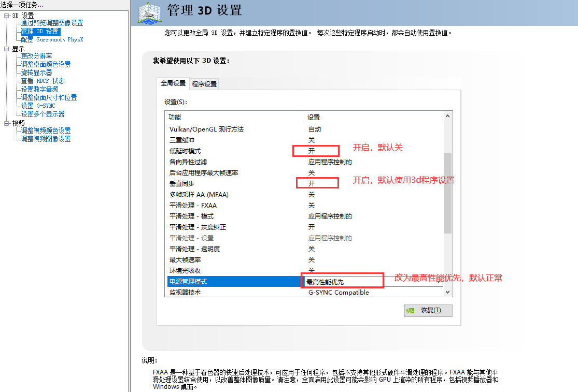Open 配置 Surround、PhysX page
The width and height of the screenshot is (578, 392).
52,40
